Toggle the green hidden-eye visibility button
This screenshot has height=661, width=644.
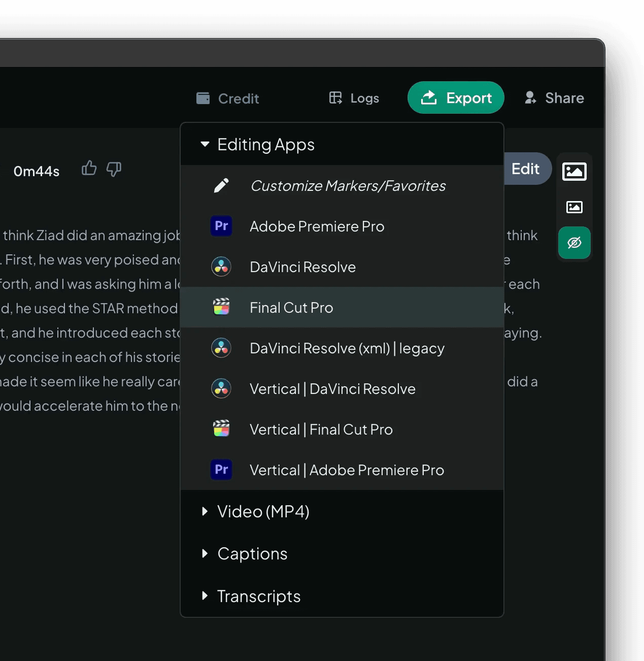point(574,243)
